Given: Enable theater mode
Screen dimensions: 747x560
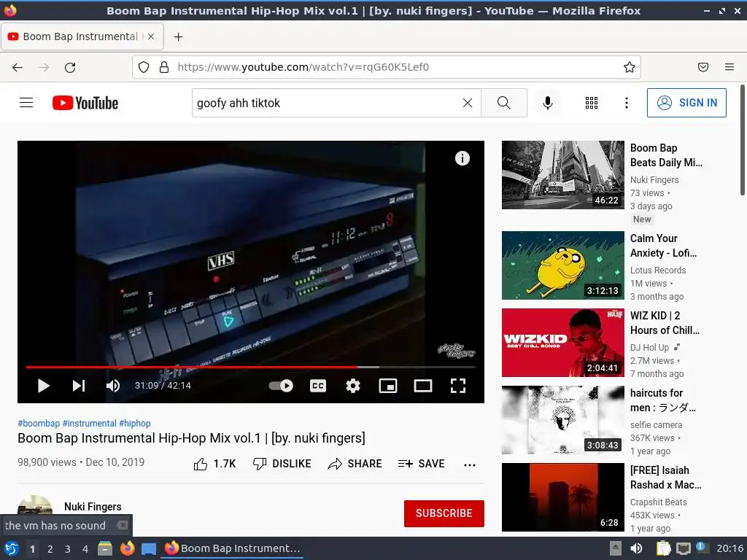Looking at the screenshot, I should pos(422,386).
